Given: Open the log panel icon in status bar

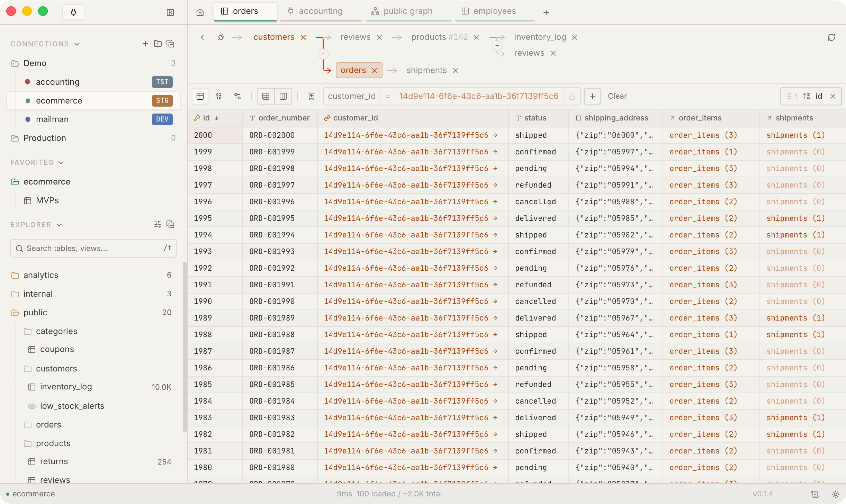Looking at the screenshot, I should pos(815,494).
